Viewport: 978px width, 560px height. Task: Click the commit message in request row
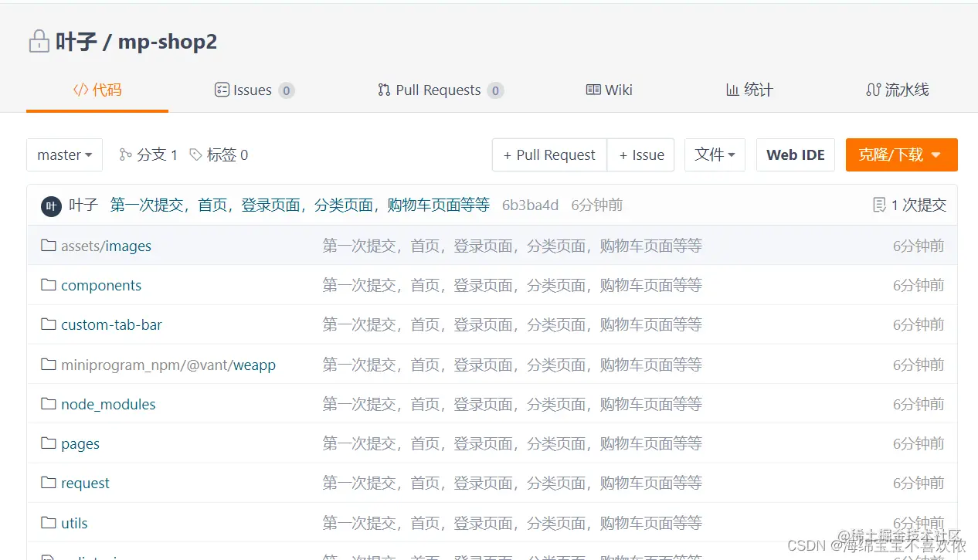click(512, 483)
